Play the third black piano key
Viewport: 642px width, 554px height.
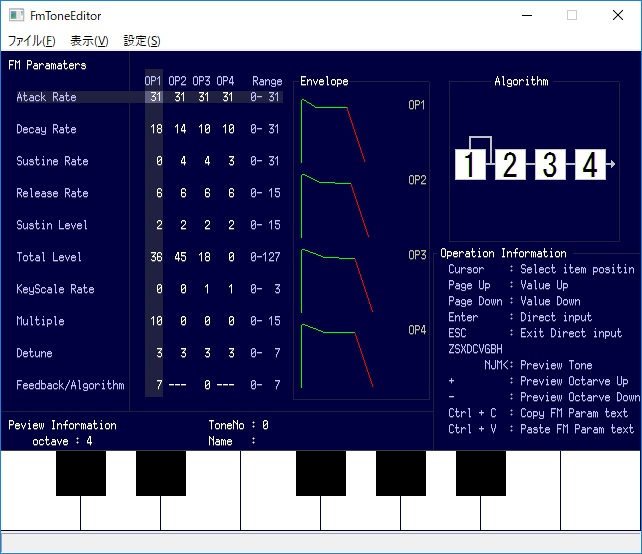click(321, 473)
